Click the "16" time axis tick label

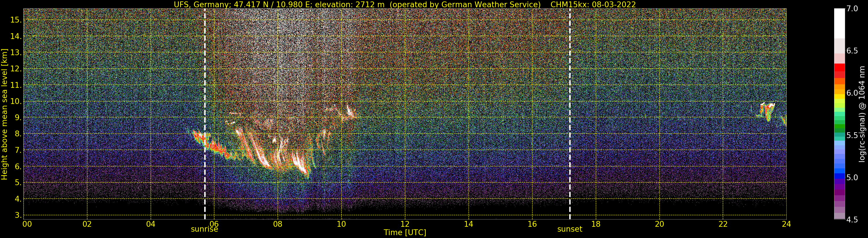[x=532, y=224]
